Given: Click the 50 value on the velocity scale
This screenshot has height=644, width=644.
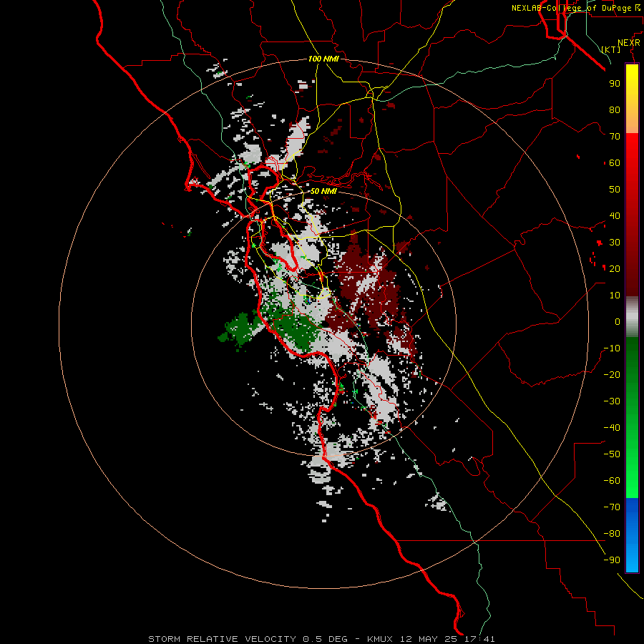Looking at the screenshot, I should 615,190.
